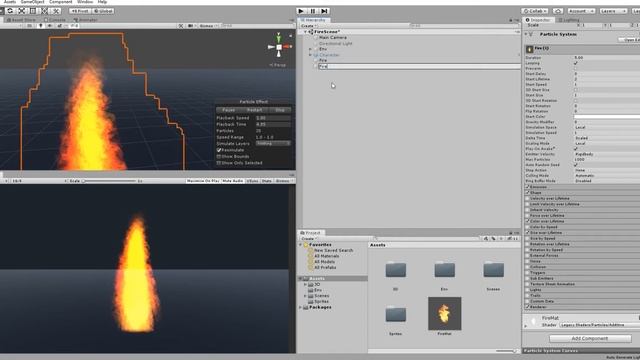Select the Scale tool in the toolbar
The width and height of the screenshot is (640, 360).
pos(22,11)
